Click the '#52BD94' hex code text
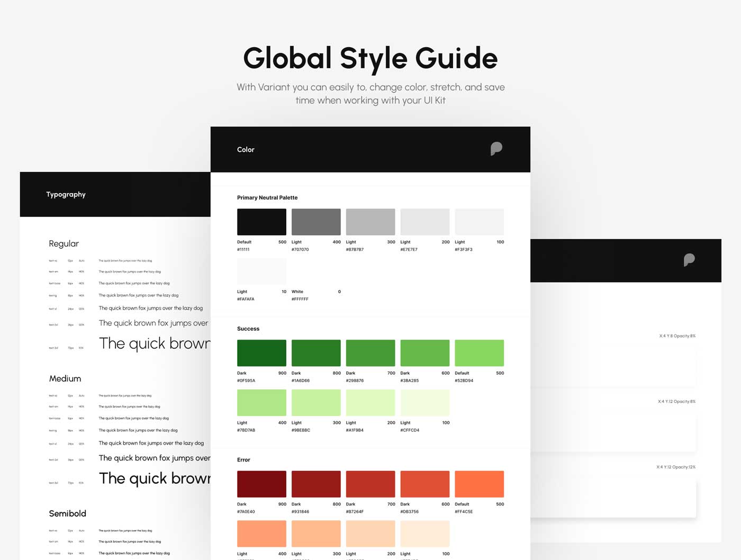 click(464, 381)
